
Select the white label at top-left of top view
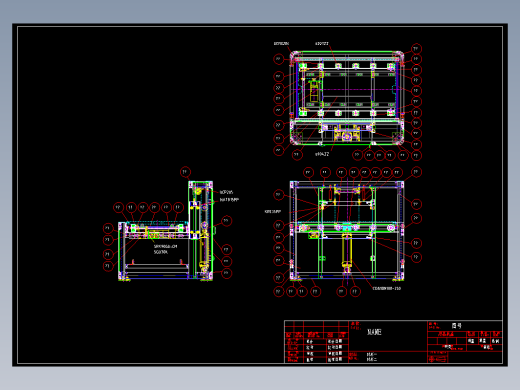281,44
